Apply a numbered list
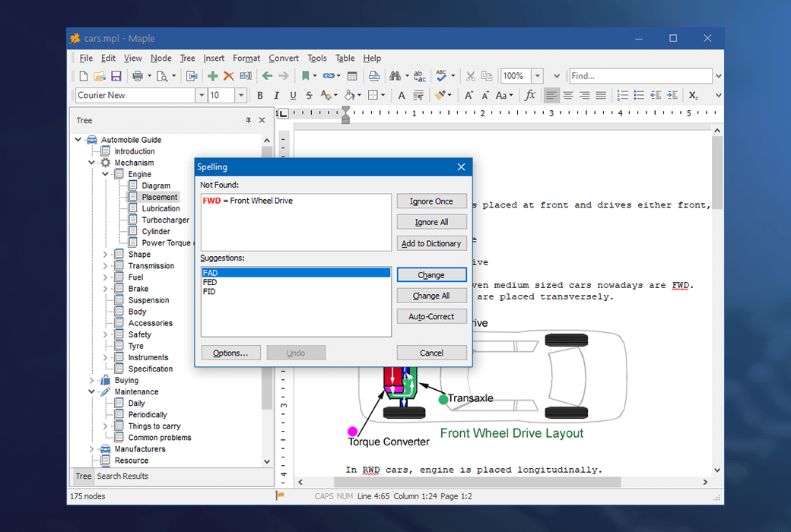This screenshot has height=532, width=791. coord(622,95)
